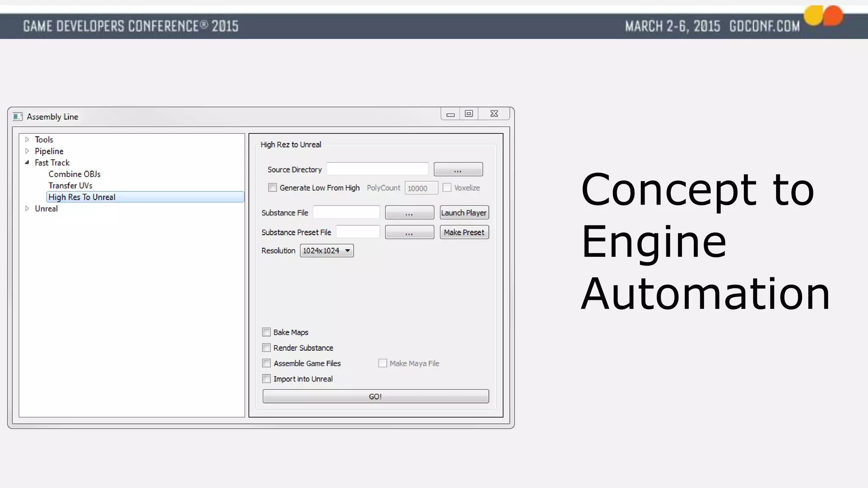Screen dimensions: 868x488
Task: Select the Unreal tree item
Action: tap(46, 208)
